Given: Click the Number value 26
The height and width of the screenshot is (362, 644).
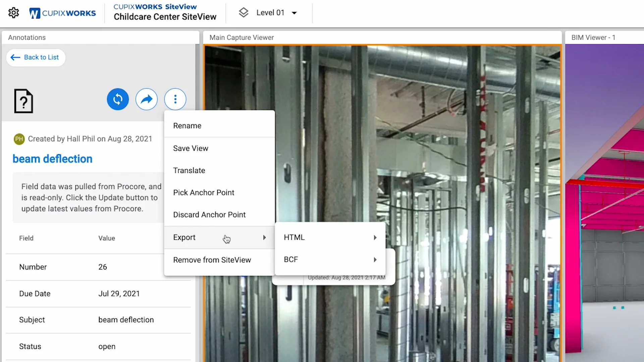Looking at the screenshot, I should (103, 267).
